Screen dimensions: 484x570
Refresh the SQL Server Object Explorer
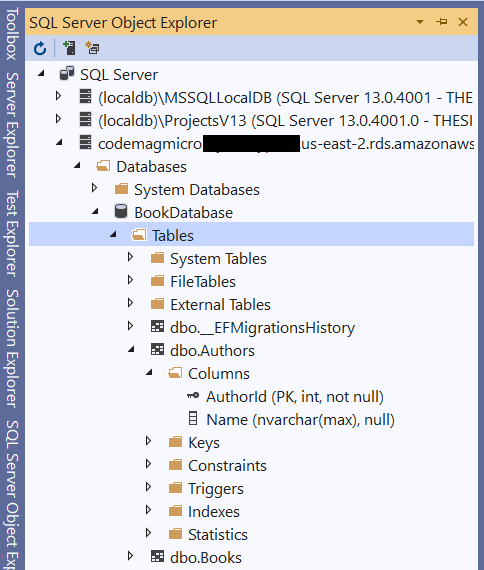[40, 48]
